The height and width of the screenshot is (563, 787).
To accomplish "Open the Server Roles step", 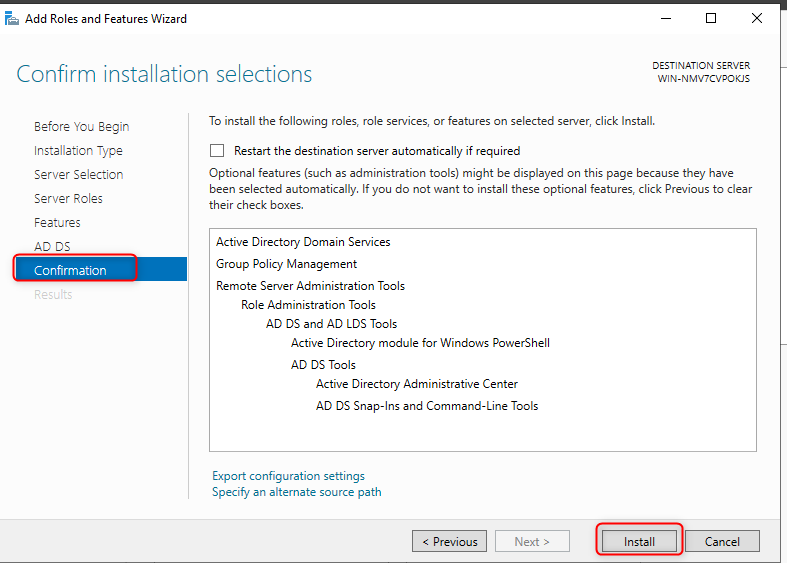I will pyautogui.click(x=68, y=199).
